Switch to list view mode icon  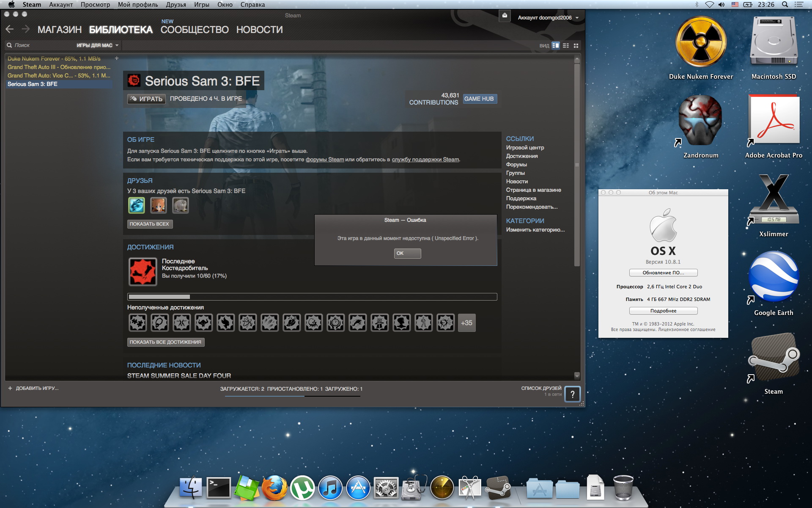pos(566,45)
